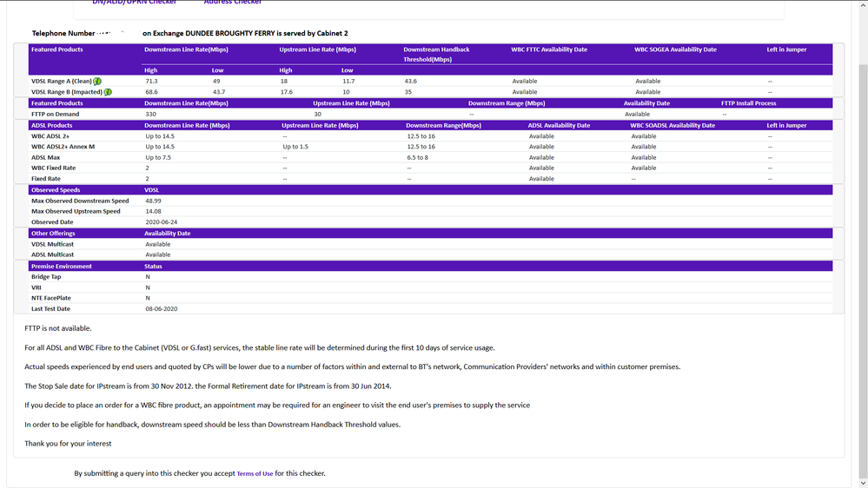Click the Downstream Handback Threshold column header
This screenshot has width=868, height=488.
pos(436,54)
